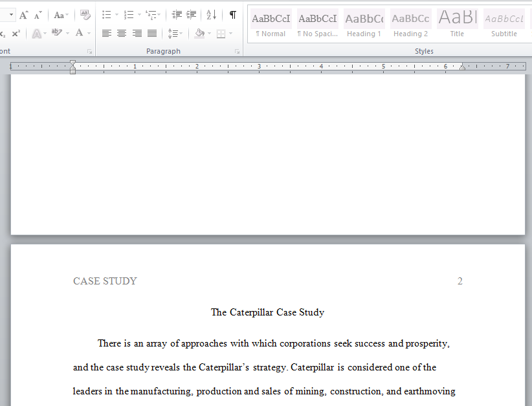Click the Increase Indent icon
Viewport: 532px width, 406px height.
pos(192,15)
